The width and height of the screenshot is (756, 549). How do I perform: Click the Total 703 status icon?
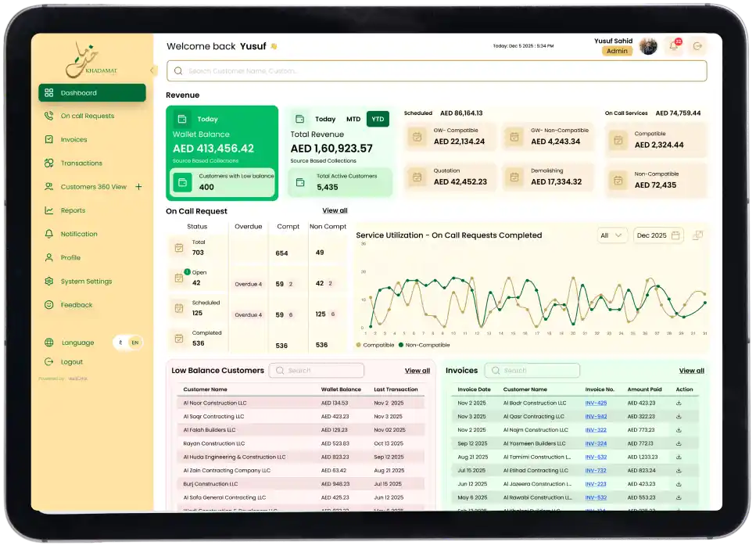[179, 248]
